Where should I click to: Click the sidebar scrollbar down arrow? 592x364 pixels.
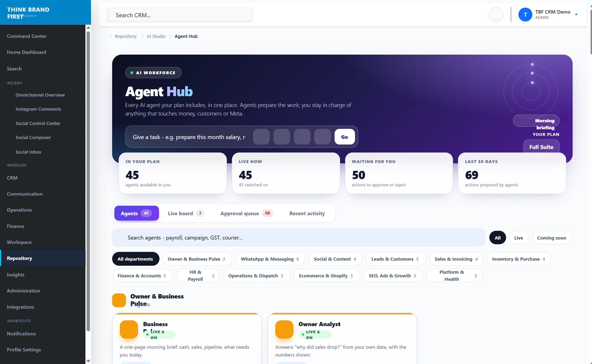click(x=88, y=361)
